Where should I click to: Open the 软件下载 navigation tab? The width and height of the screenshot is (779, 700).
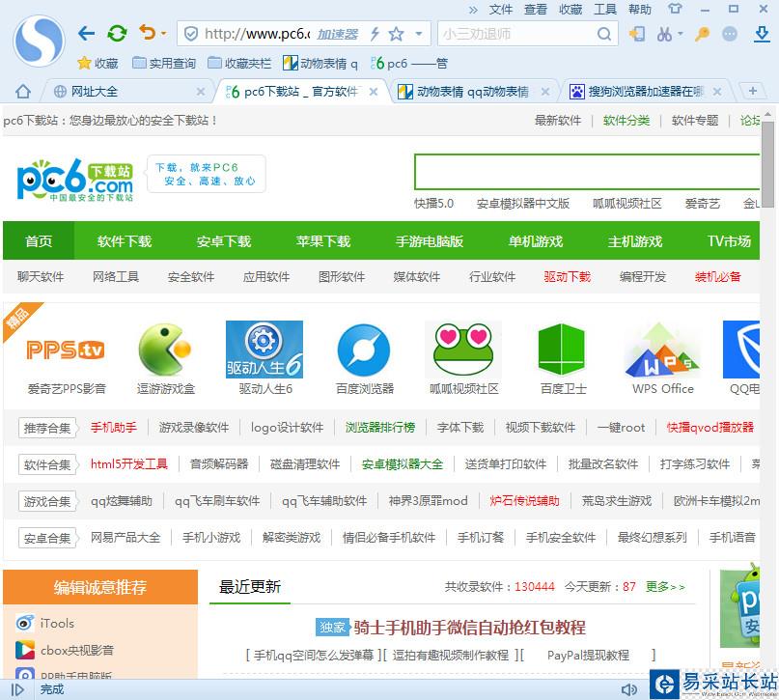tap(125, 241)
